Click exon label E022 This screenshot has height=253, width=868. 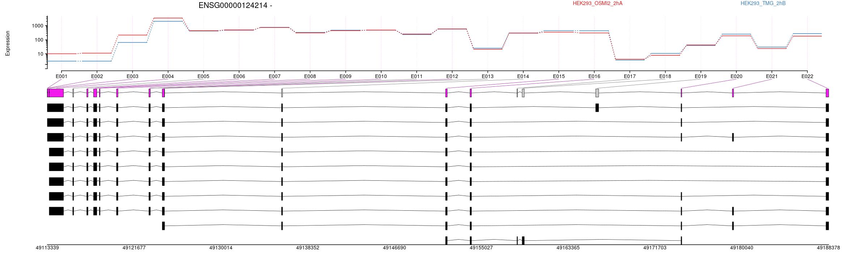pyautogui.click(x=807, y=76)
